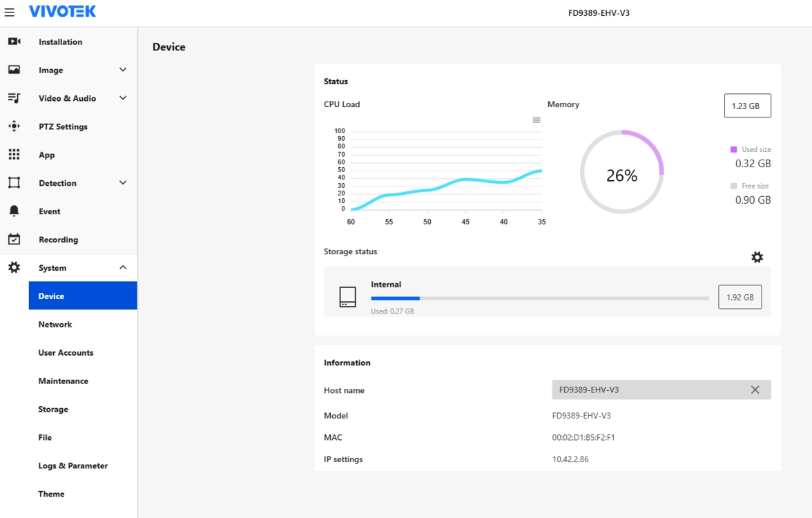
Task: Click the Event bell icon
Action: pyautogui.click(x=14, y=211)
